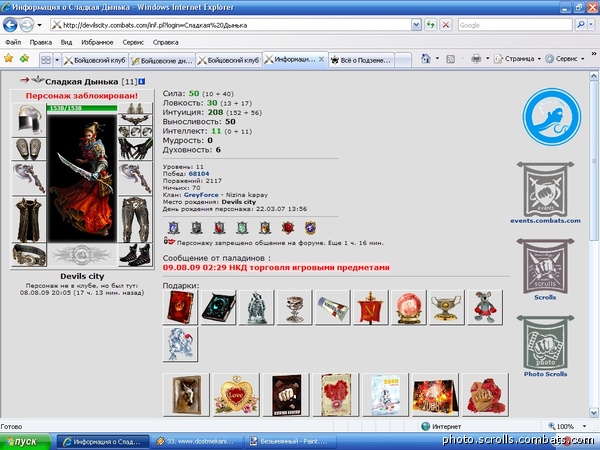Click the Add to Favorites icon

[24, 58]
